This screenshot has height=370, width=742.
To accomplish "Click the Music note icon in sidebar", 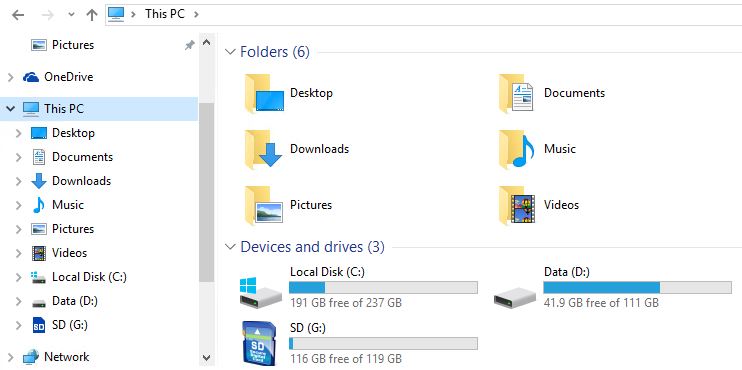I will [39, 205].
